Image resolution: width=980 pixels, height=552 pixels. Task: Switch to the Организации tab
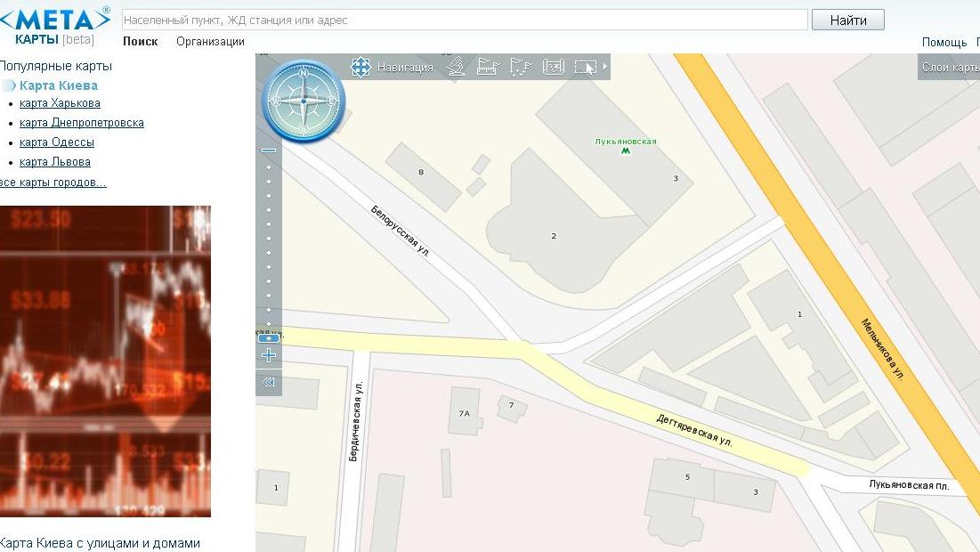coord(210,41)
